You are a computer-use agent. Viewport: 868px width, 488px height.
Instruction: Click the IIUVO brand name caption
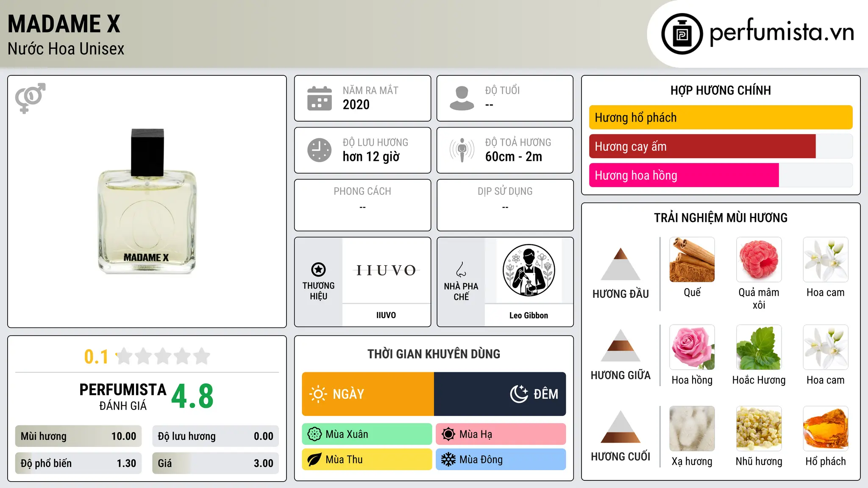click(x=386, y=315)
